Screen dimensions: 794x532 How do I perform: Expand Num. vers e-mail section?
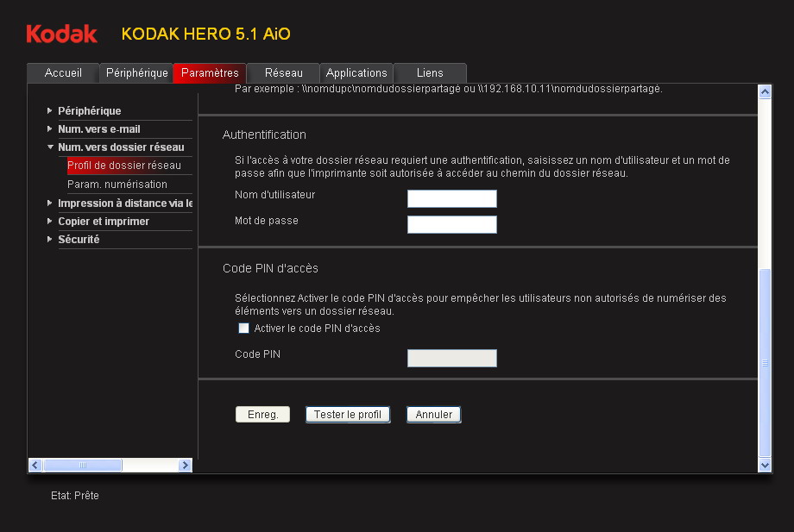(98, 129)
